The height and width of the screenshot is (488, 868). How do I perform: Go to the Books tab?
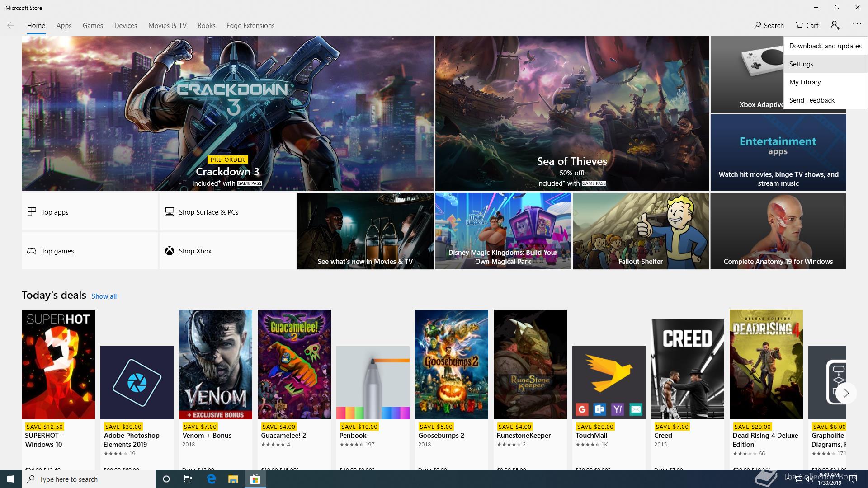(206, 26)
